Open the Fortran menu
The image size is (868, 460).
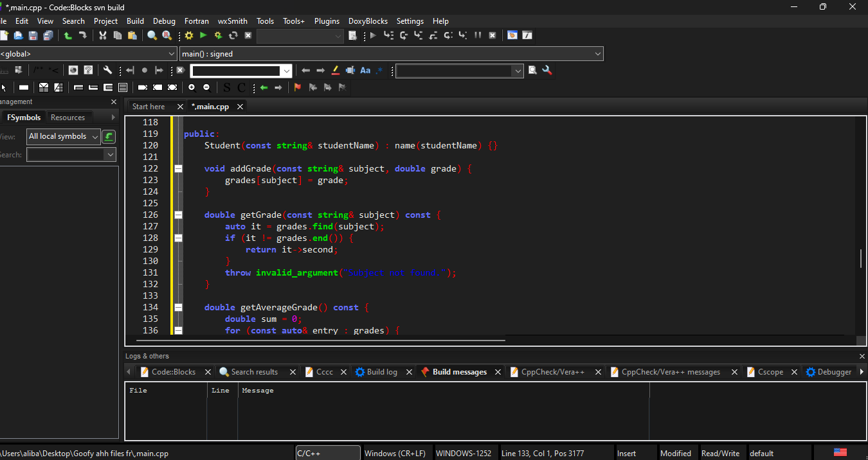197,21
